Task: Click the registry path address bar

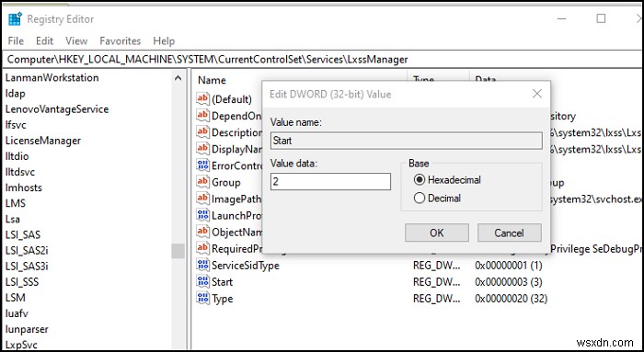Action: tap(322, 60)
